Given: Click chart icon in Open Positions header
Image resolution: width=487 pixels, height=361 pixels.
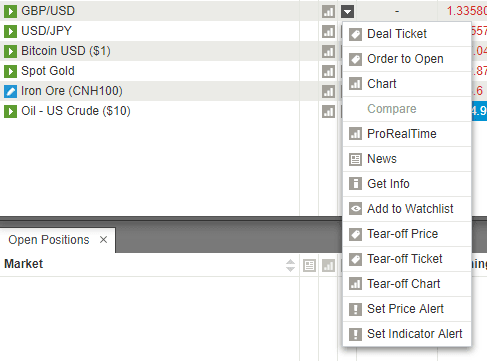Looking at the screenshot, I should (x=328, y=265).
